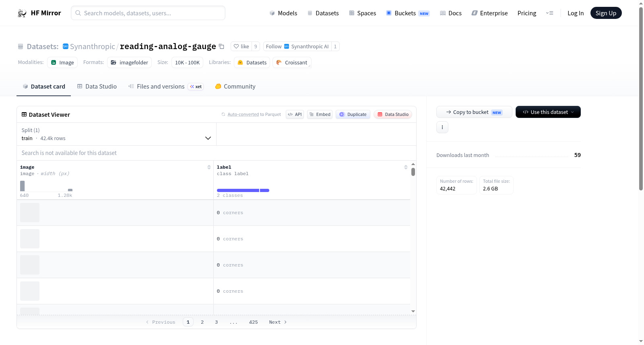The height and width of the screenshot is (345, 644).
Task: Open the like count of 9
Action: 256,46
